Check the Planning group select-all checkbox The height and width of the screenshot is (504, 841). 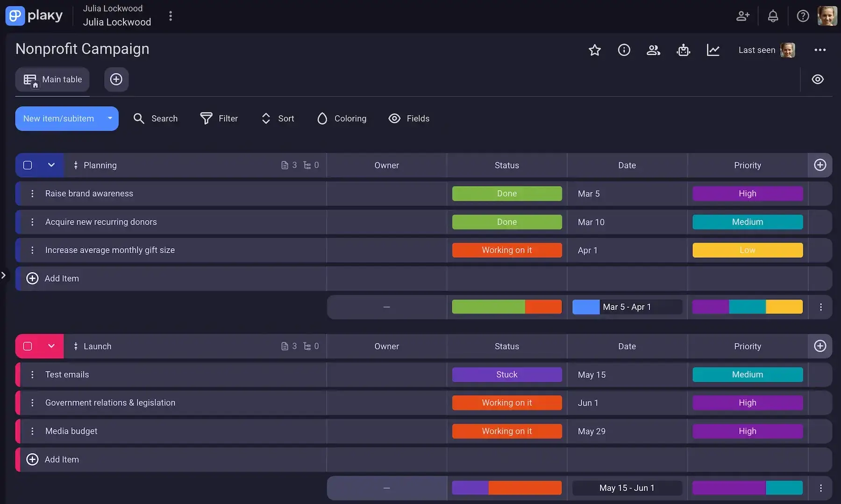point(28,165)
